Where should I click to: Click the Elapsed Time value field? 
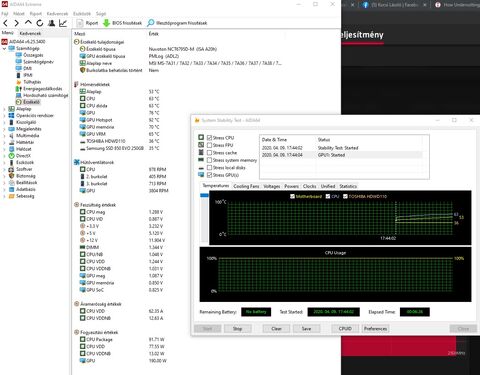pos(415,312)
